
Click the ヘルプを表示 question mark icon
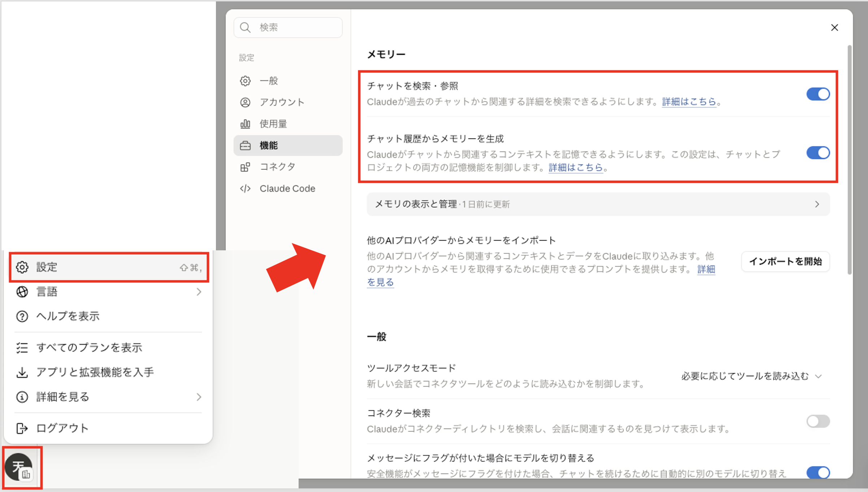pos(22,316)
